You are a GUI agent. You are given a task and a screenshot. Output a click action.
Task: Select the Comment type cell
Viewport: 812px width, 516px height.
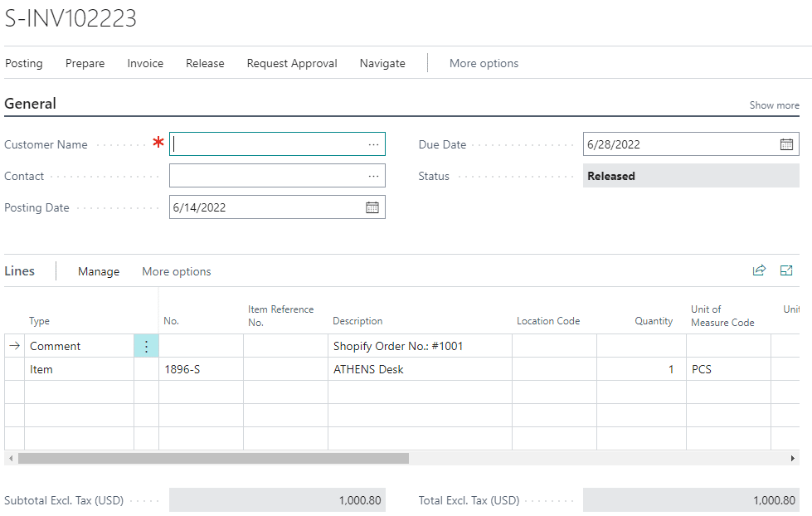coord(79,346)
